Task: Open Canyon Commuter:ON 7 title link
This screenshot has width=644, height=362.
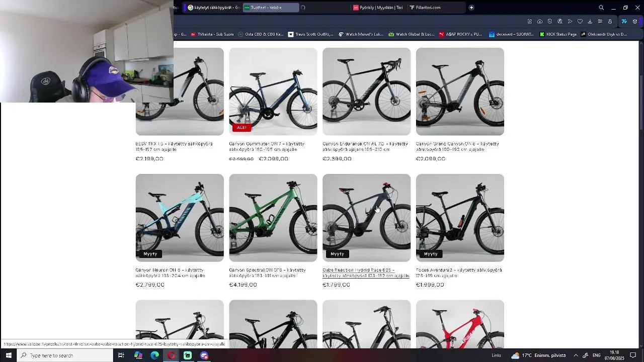Action: (267, 146)
